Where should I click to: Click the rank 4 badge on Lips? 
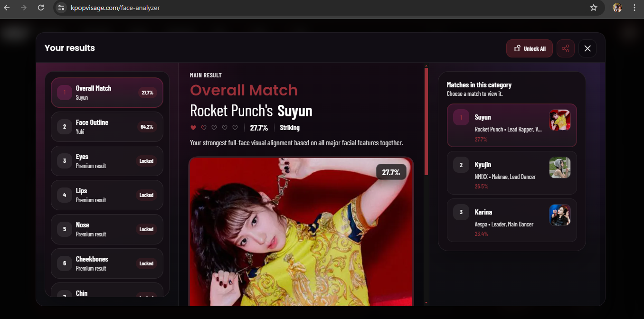point(65,195)
